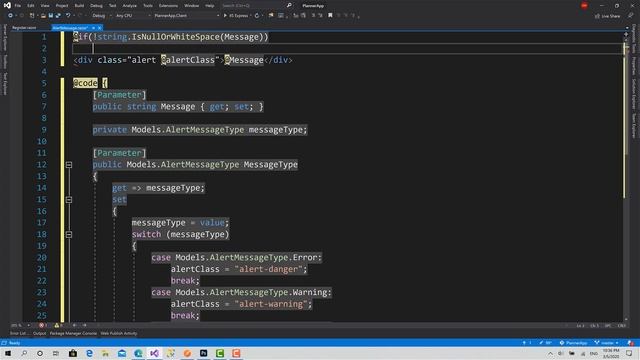
Task: Click the Ready status text
Action: coord(15,343)
